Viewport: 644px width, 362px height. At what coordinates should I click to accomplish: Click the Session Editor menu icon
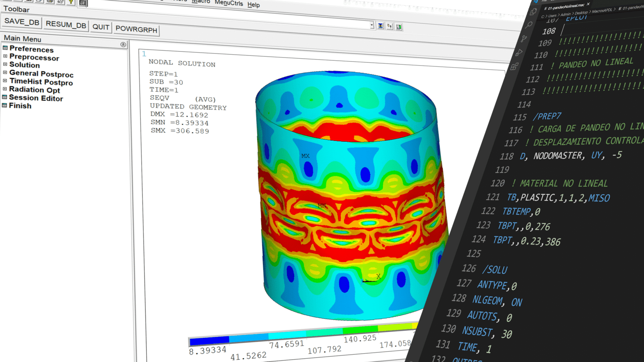pos(5,97)
